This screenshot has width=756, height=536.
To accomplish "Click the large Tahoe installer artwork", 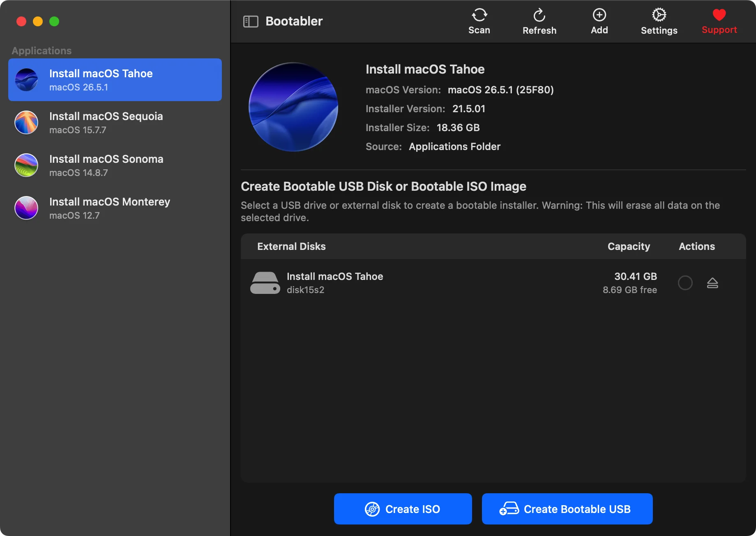I will pos(293,107).
